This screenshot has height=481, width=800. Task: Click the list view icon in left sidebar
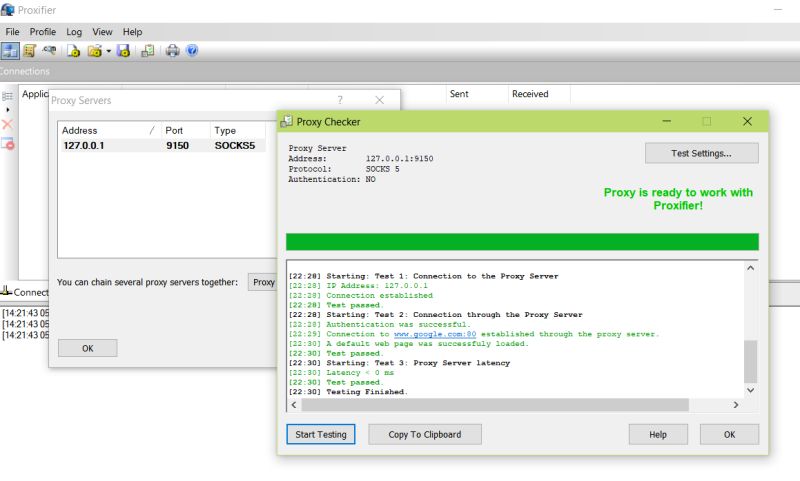[x=8, y=96]
